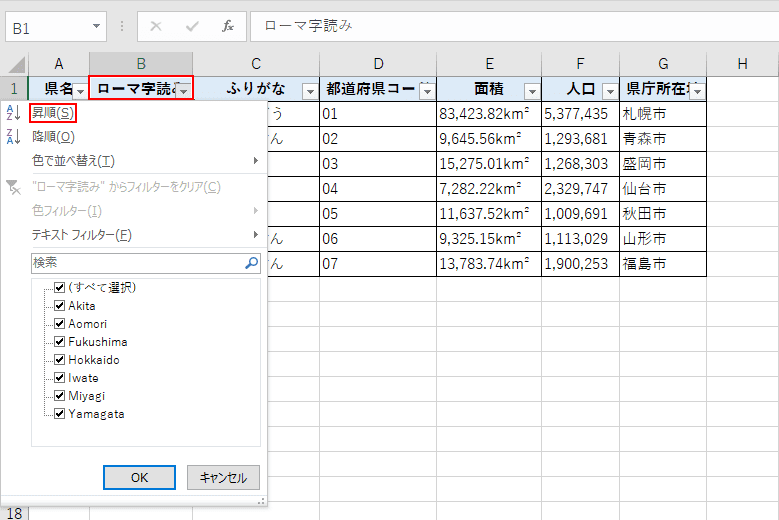Image resolution: width=779 pixels, height=520 pixels.
Task: Toggle the (すべて選択) checkbox
Action: point(60,287)
